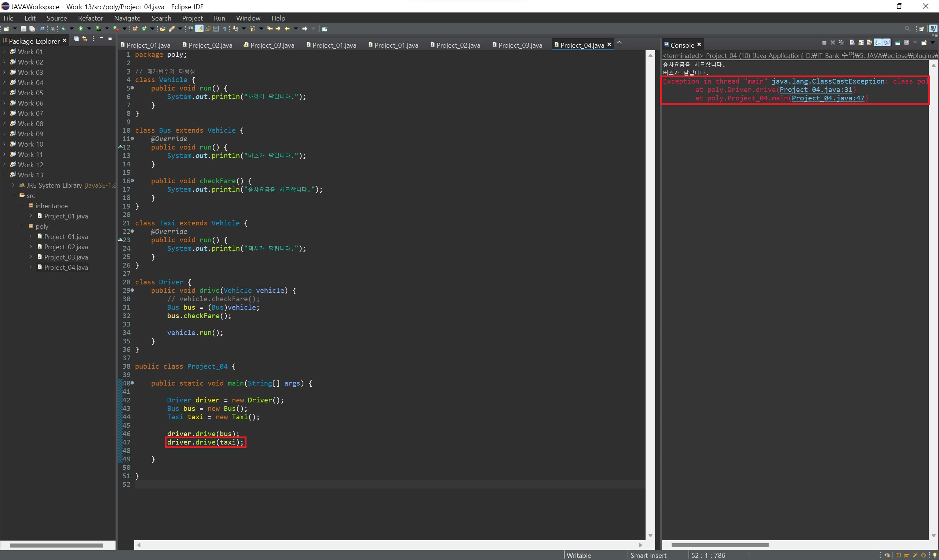This screenshot has width=939, height=560.
Task: Expand JRE System Library node
Action: tap(13, 185)
